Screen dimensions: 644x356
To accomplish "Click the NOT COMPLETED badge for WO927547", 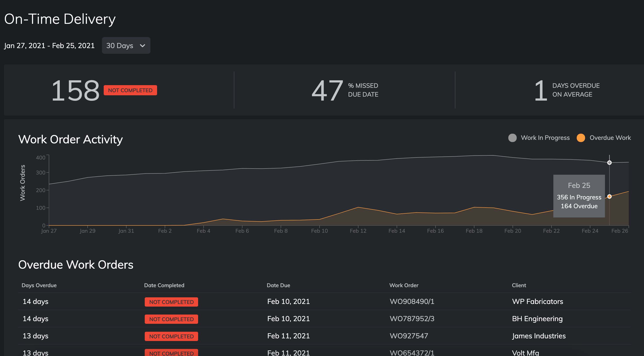I will pyautogui.click(x=171, y=336).
